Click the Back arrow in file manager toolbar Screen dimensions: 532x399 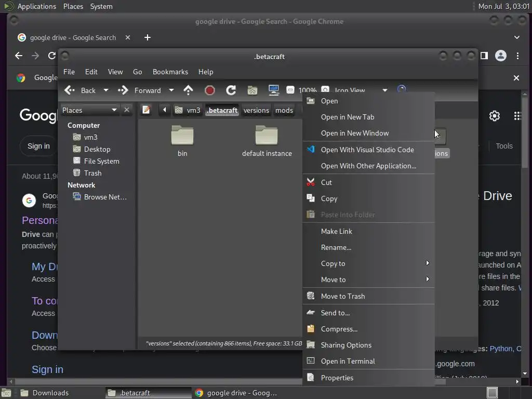tap(70, 90)
